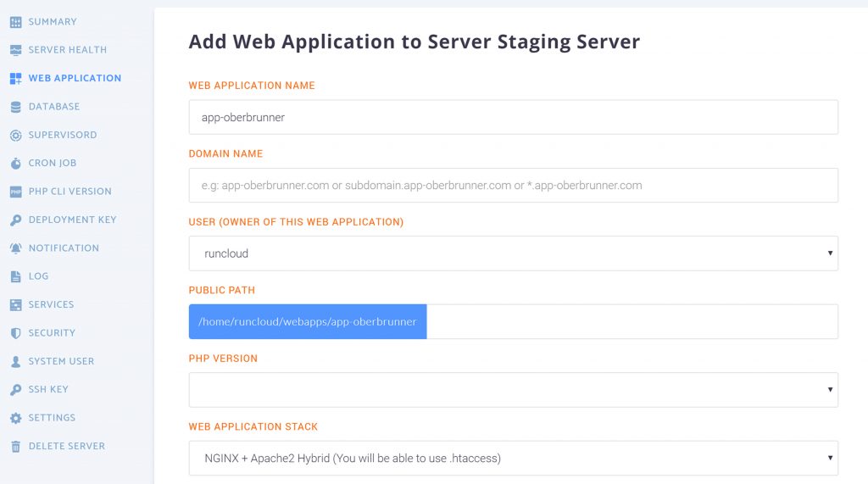
Task: Go to Server Health page
Action: (x=68, y=50)
